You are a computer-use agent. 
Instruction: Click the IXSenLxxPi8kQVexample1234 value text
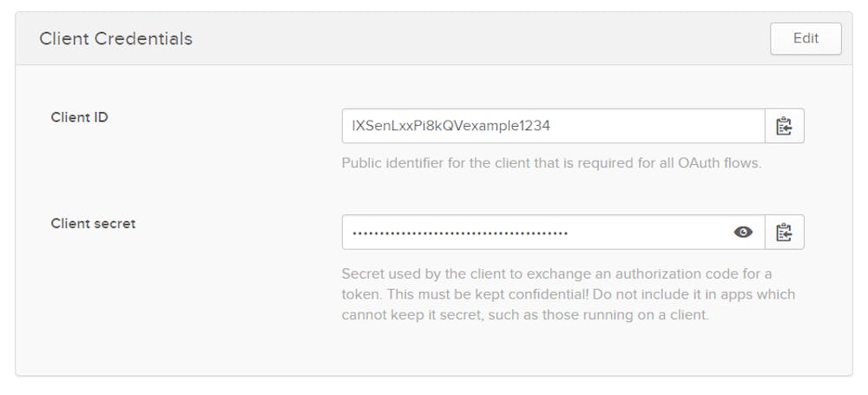click(450, 126)
